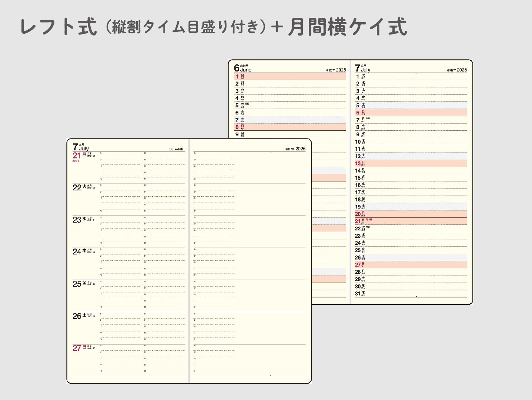The height and width of the screenshot is (400, 532).
Task: Click '令和7年 2025' on the June page
Action: pyautogui.click(x=336, y=70)
